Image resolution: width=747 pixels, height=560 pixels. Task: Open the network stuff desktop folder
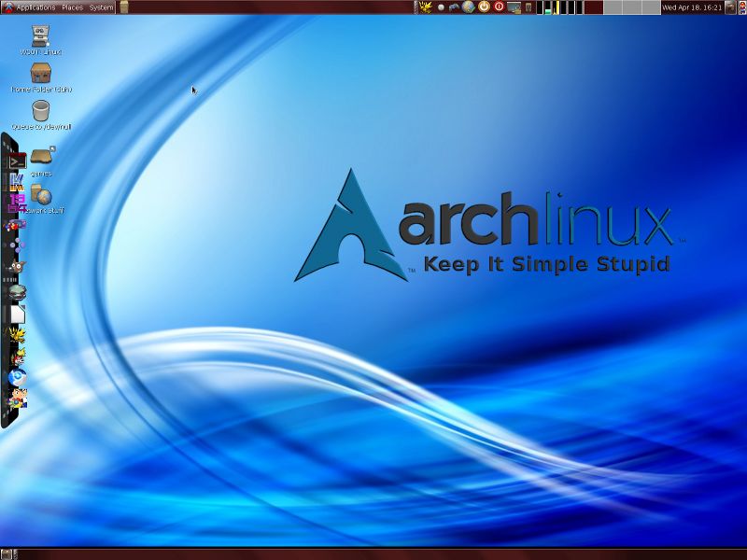coord(41,195)
